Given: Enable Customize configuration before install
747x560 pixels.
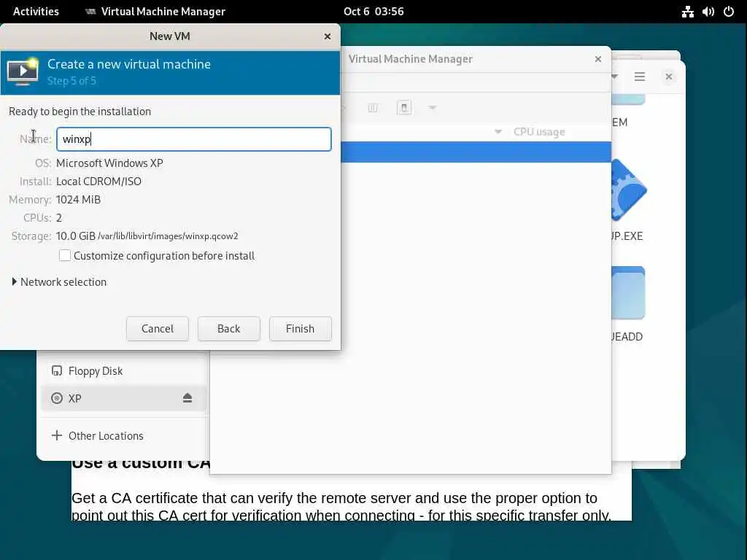Looking at the screenshot, I should coord(65,256).
